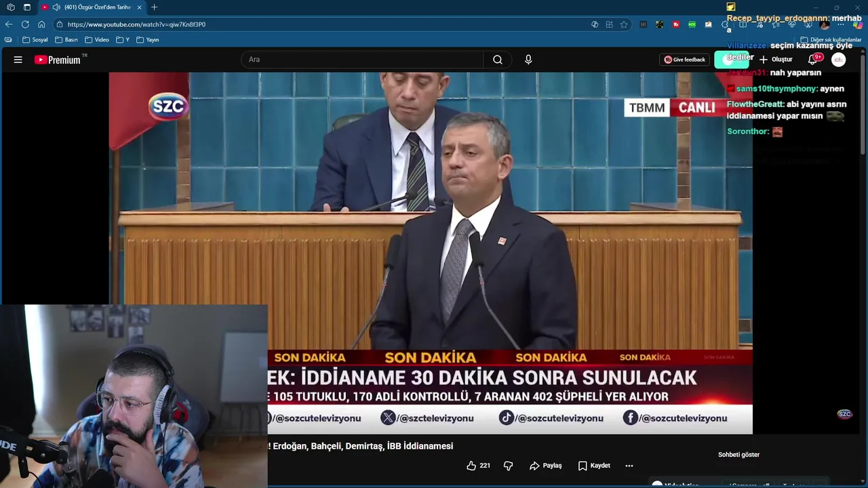Screen dimensions: 868x488
Task: Open the YouTube hamburger guide menu
Action: coord(18,60)
